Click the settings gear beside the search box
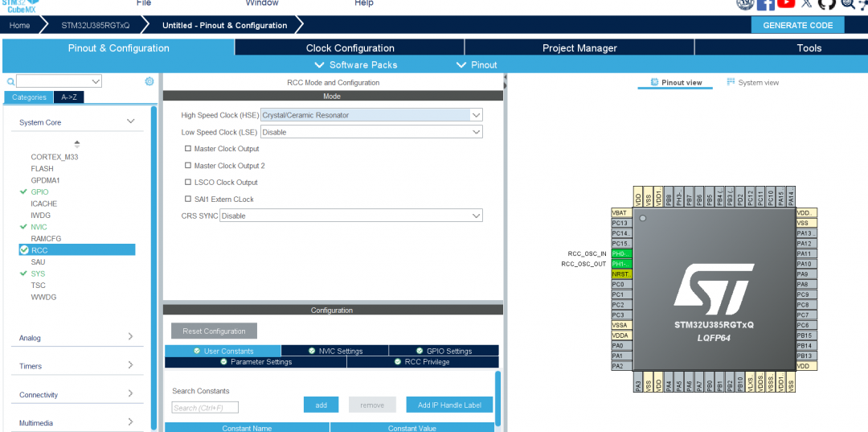The height and width of the screenshot is (432, 868). click(x=149, y=81)
